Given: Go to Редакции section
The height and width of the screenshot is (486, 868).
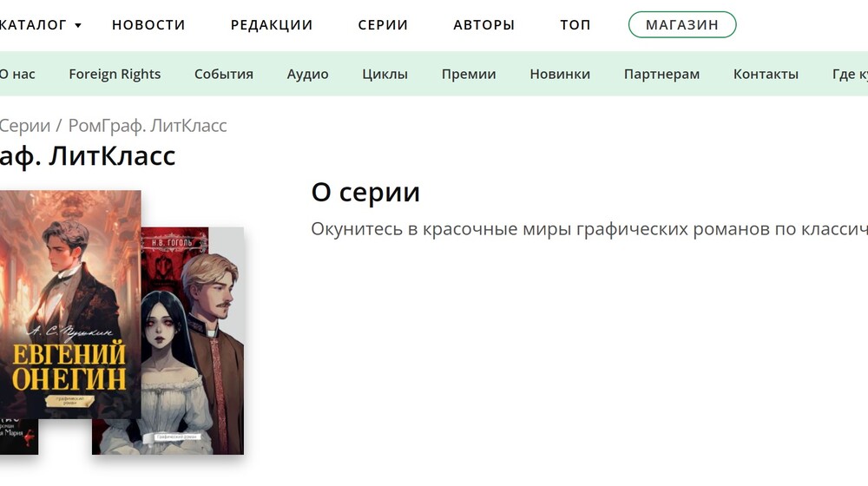Looking at the screenshot, I should (271, 25).
